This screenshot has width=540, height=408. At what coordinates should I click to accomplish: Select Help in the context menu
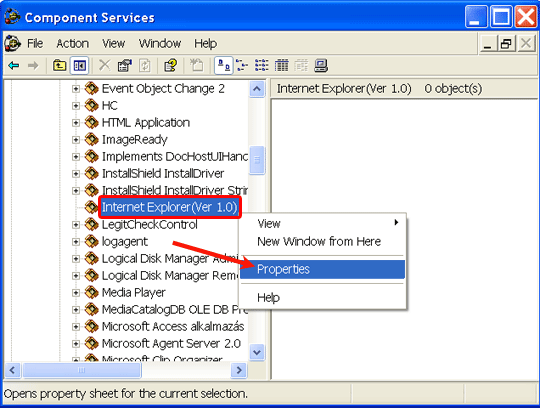(x=322, y=297)
